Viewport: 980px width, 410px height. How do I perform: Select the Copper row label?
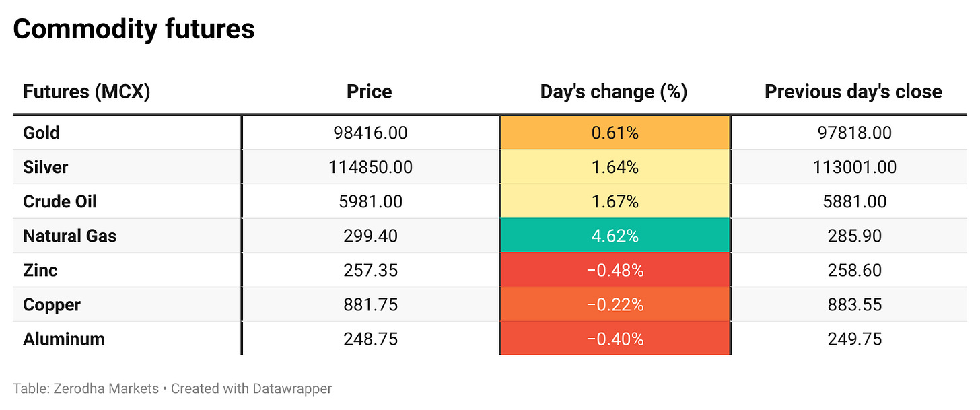[52, 304]
